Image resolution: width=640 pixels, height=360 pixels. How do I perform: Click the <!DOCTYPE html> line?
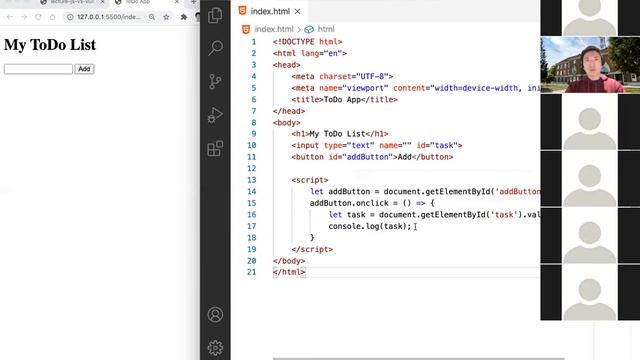click(307, 42)
